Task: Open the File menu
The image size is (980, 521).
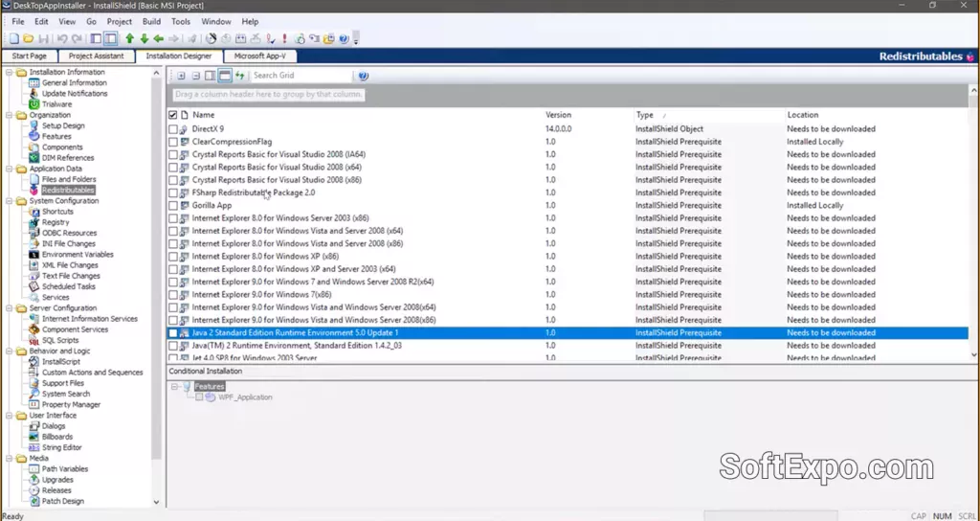Action: coord(18,21)
